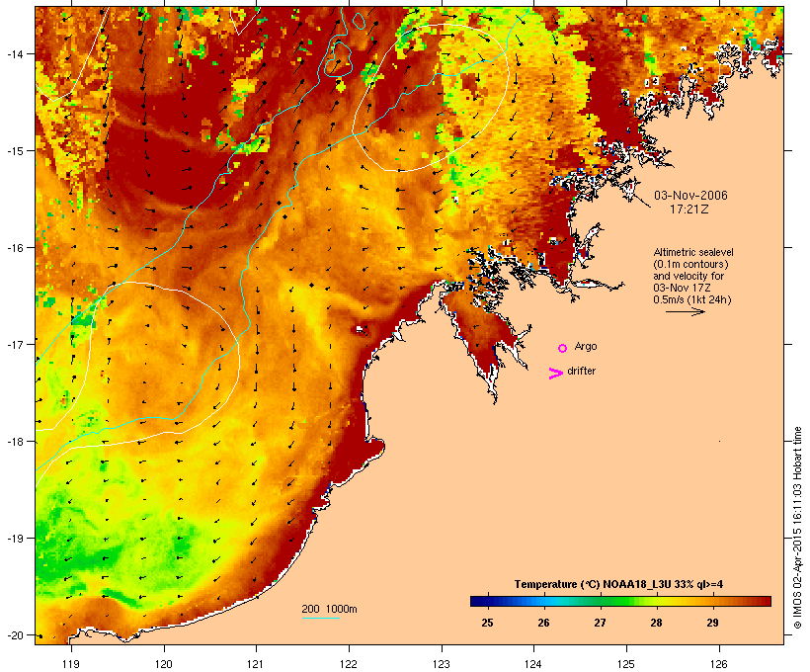Click the magenta Argo circle legend marker
This screenshot has width=810, height=672.
click(x=563, y=348)
